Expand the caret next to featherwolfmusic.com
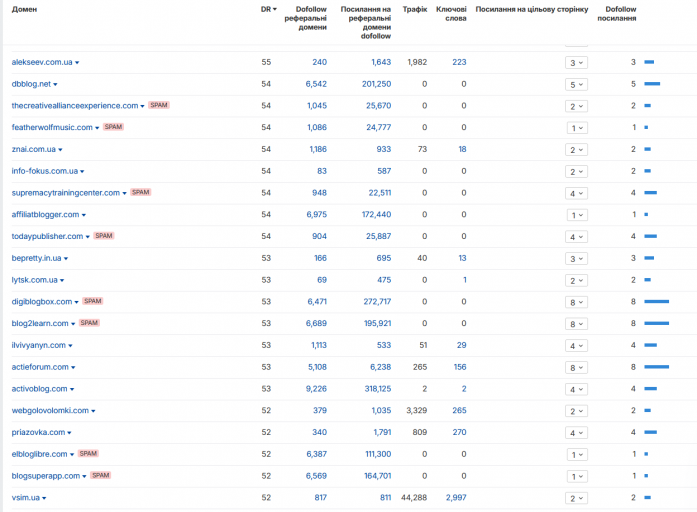Viewport: 697px width, 512px height. click(97, 128)
